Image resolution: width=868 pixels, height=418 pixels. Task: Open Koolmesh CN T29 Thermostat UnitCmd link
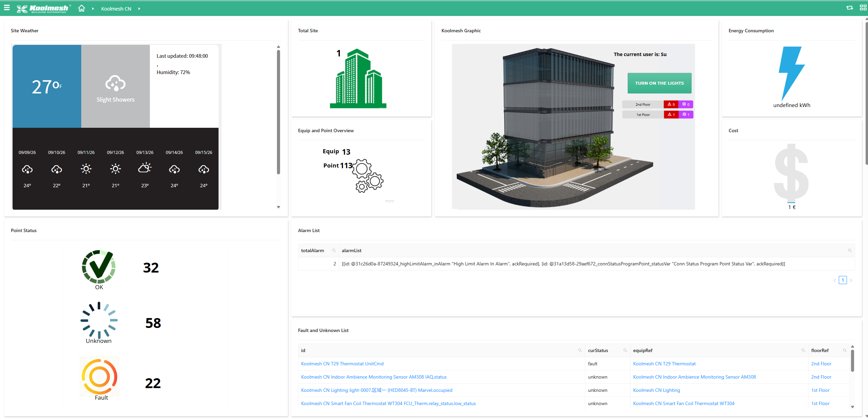point(342,364)
